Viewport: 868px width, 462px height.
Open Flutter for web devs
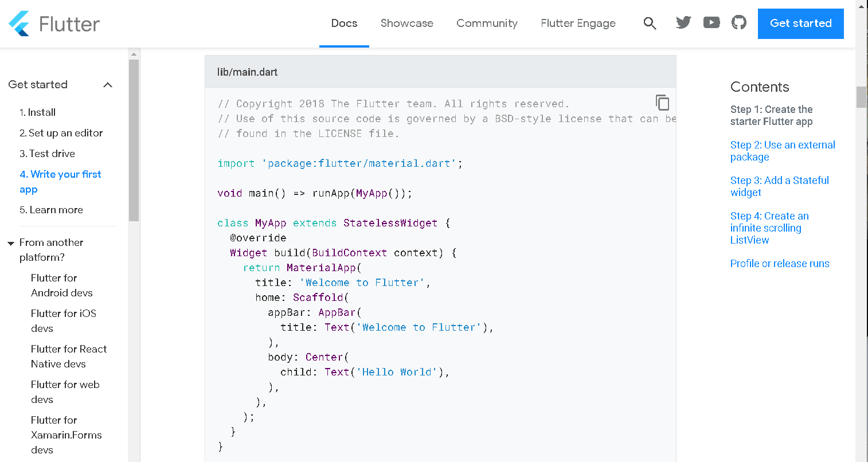pyautogui.click(x=65, y=392)
